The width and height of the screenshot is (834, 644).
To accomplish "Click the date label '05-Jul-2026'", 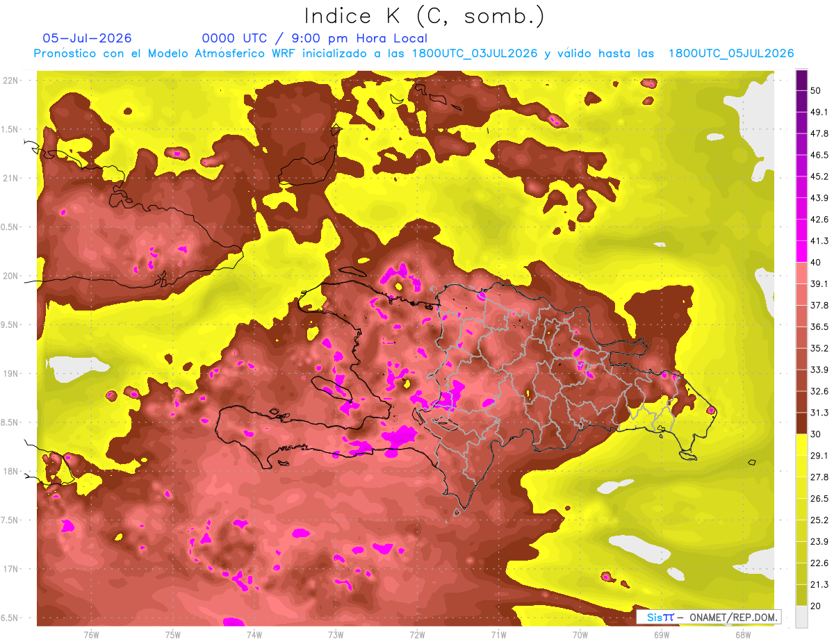I will click(x=87, y=38).
